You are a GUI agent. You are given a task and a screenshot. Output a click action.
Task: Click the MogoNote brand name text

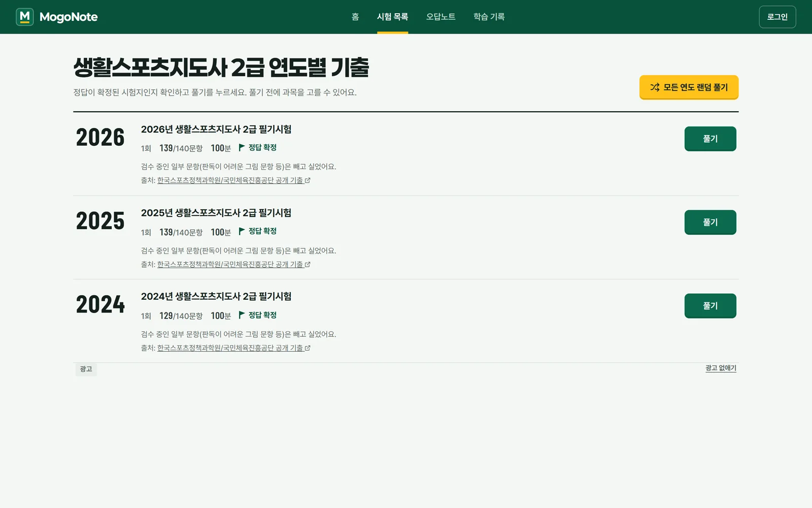click(x=69, y=17)
